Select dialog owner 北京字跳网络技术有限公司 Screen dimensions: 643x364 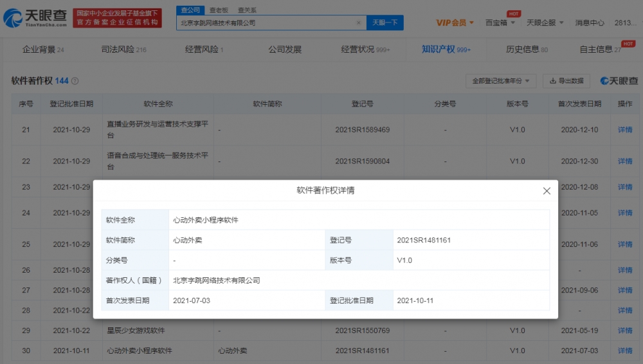pyautogui.click(x=217, y=280)
